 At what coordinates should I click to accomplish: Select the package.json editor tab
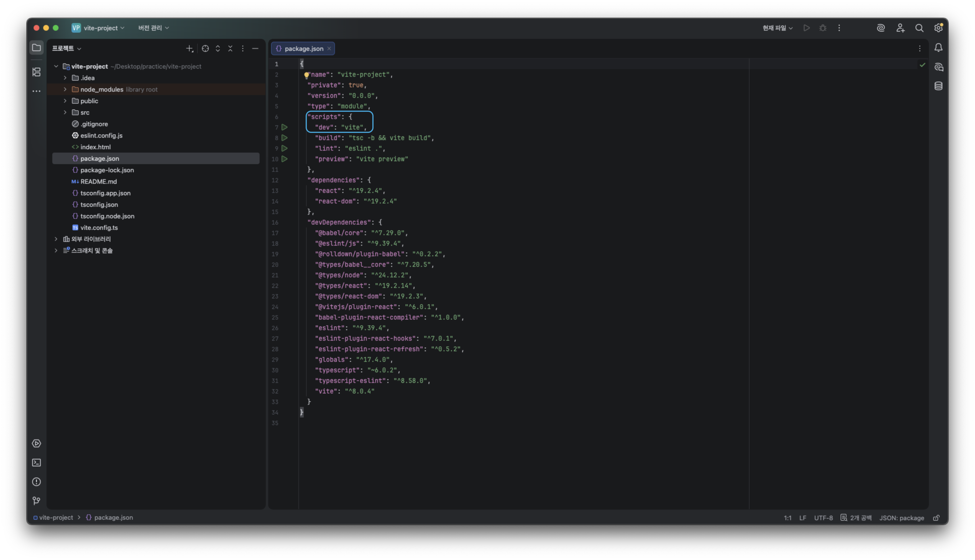click(x=303, y=48)
